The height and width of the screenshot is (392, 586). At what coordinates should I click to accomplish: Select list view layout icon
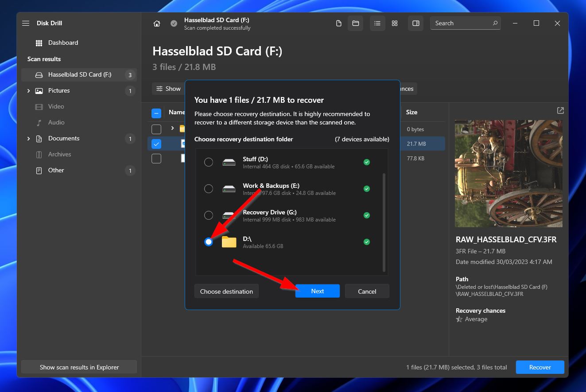tap(377, 23)
